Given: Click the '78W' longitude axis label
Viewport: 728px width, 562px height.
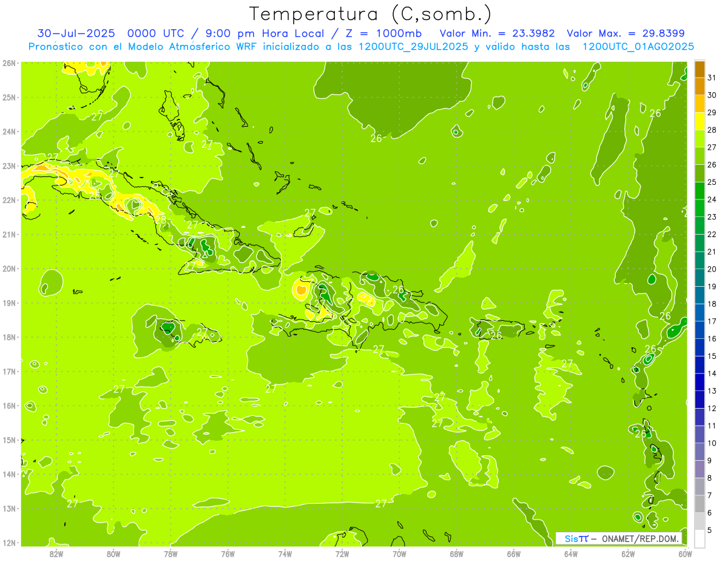Looking at the screenshot, I should 170,554.
